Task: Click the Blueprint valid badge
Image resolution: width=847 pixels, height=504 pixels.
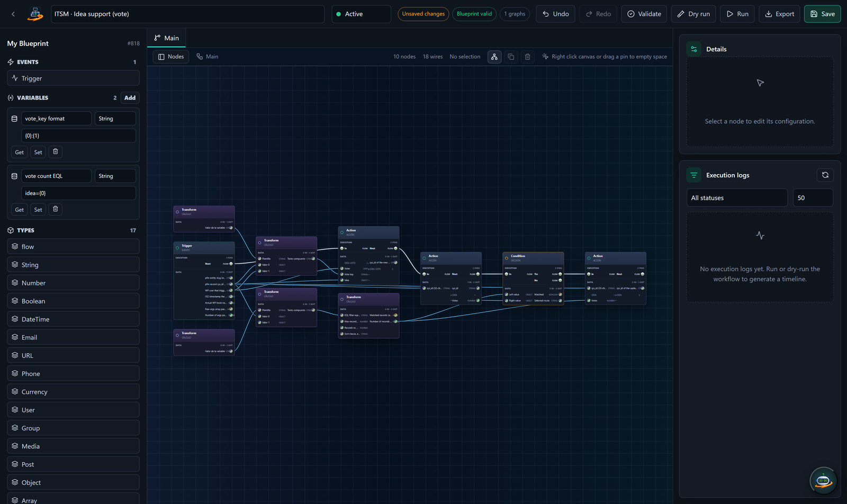Action: [474, 14]
